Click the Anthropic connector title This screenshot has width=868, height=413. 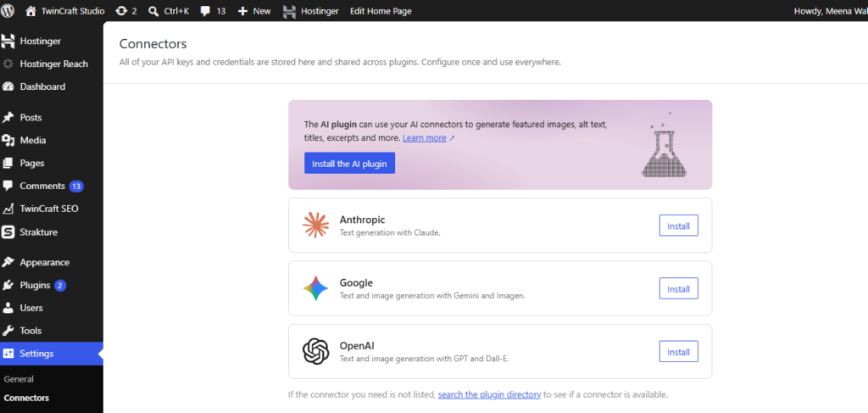[362, 220]
